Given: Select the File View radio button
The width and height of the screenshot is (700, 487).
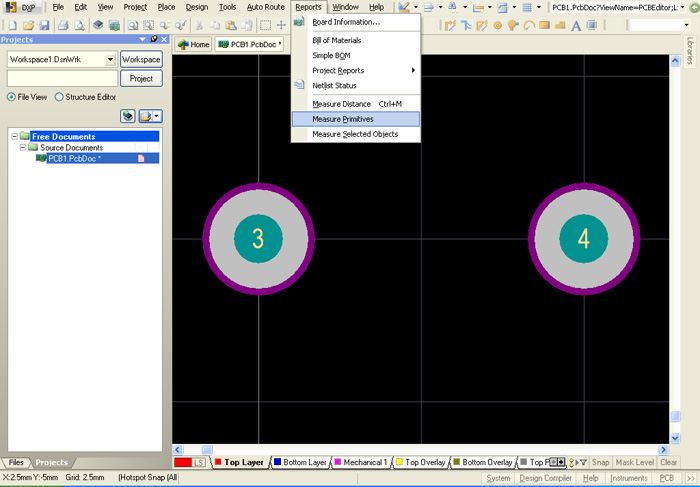Looking at the screenshot, I should [11, 97].
